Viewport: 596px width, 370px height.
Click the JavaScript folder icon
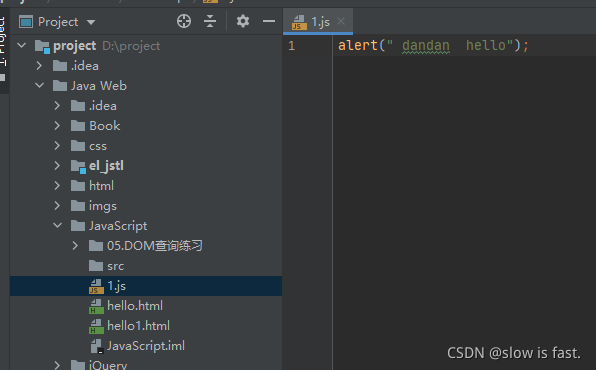click(x=78, y=225)
